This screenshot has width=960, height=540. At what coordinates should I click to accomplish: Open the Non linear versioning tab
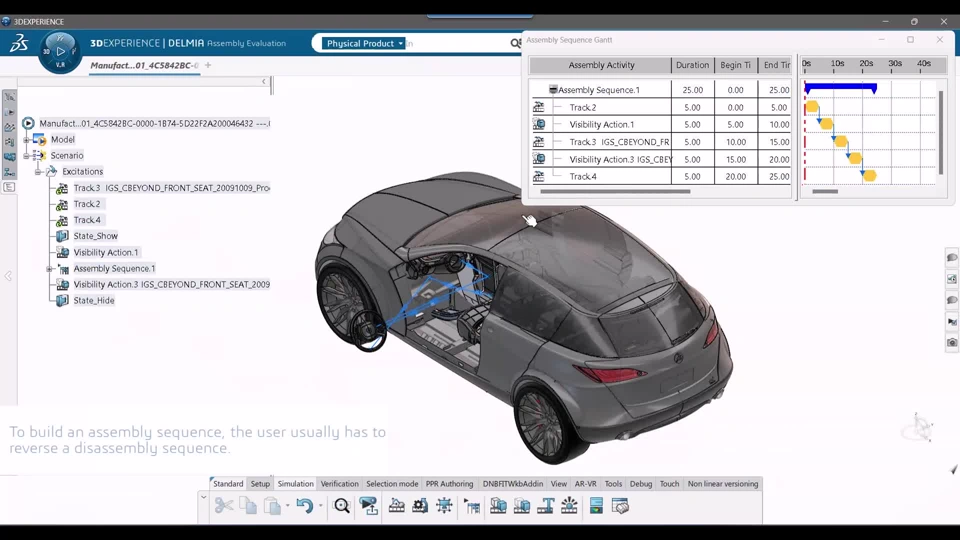[723, 484]
